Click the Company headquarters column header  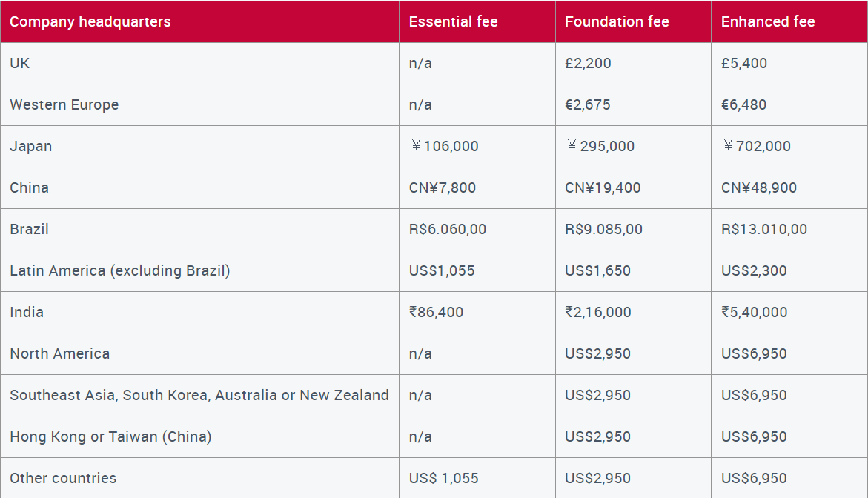tap(90, 21)
